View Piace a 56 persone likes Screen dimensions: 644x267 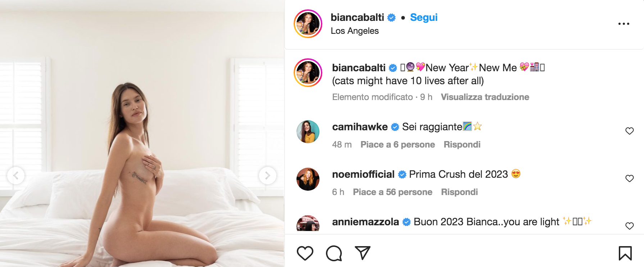[x=393, y=192]
